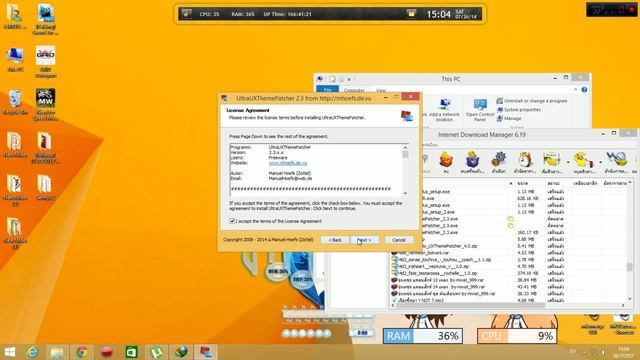
Task: Launch Internet Explorer from taskbar
Action: pos(33,352)
